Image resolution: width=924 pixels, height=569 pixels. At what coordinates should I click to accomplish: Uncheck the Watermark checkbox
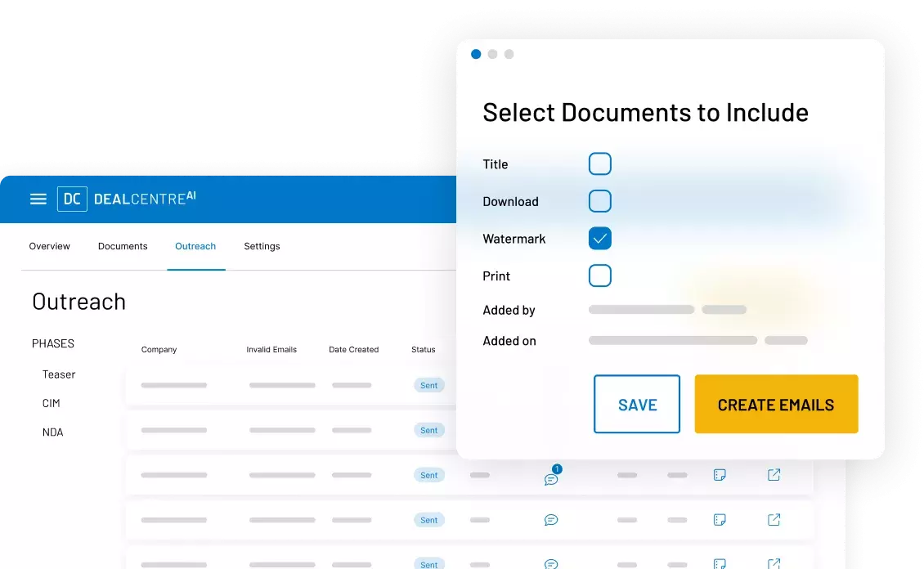(600, 239)
